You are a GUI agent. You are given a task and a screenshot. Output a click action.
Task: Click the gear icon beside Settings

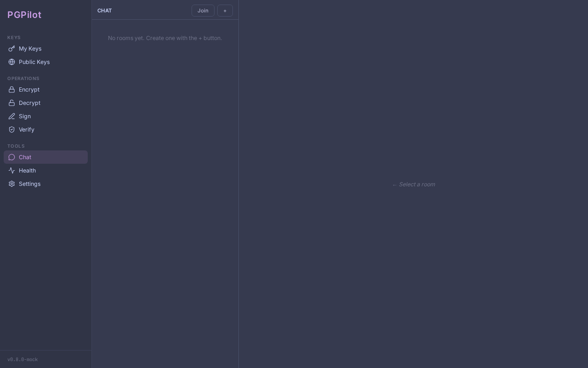tap(11, 184)
